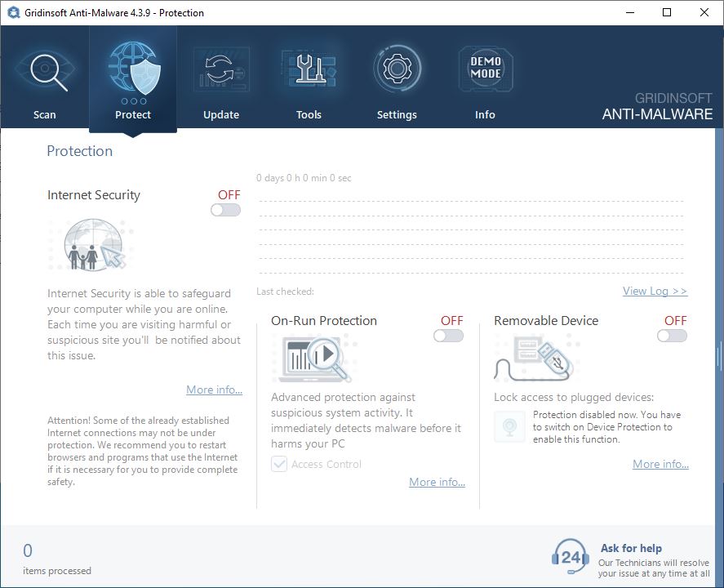This screenshot has height=588, width=724.
Task: Turn on Internet Security toggle
Action: [x=225, y=210]
